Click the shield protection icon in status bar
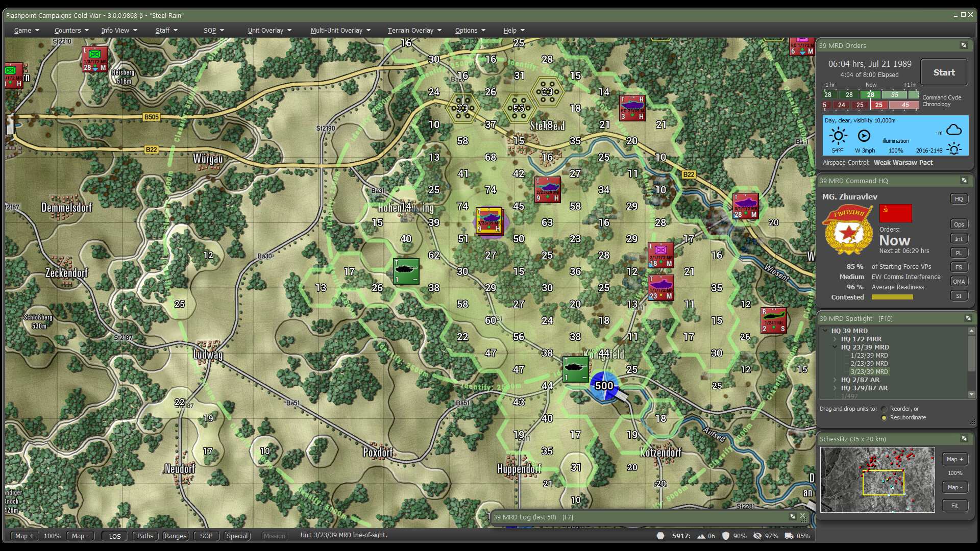The width and height of the screenshot is (980, 551). click(726, 536)
